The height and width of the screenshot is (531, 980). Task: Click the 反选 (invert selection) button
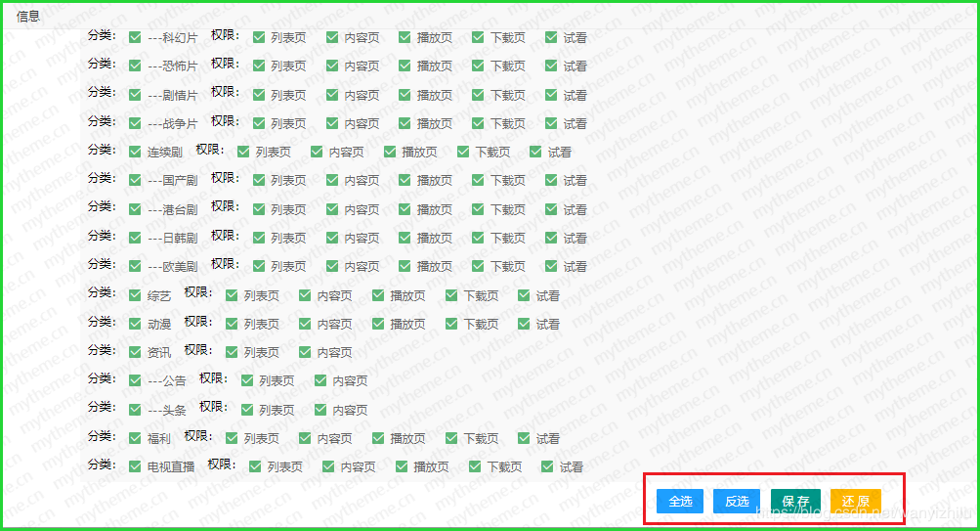737,502
